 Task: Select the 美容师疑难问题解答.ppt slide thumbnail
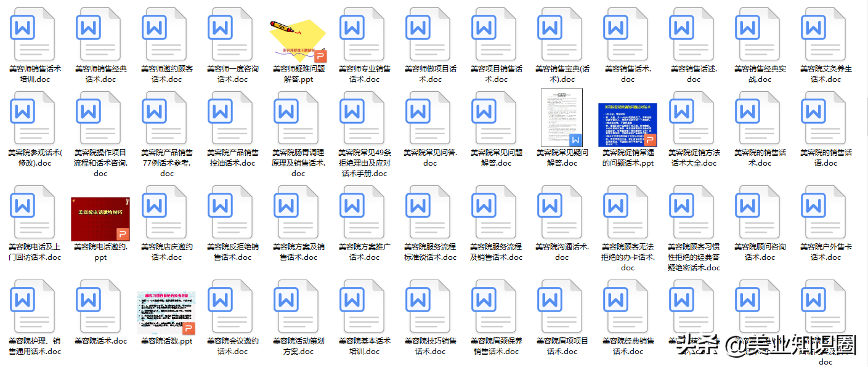tap(298, 39)
